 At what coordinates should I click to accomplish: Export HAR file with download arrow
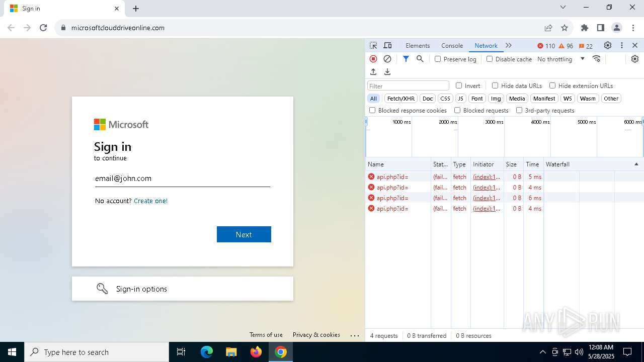click(387, 72)
